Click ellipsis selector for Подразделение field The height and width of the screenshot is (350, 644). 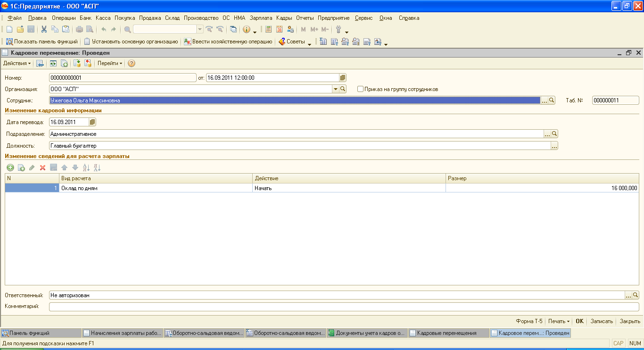tap(547, 134)
